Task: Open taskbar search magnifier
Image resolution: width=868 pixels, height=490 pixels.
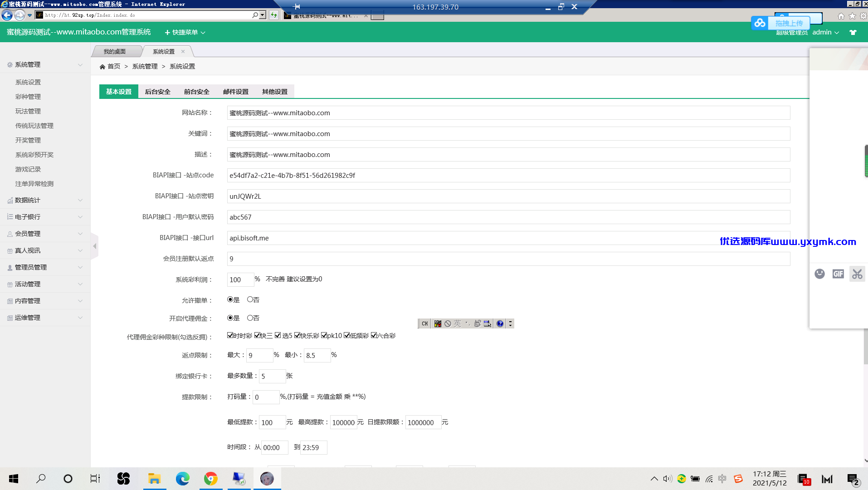Action: point(41,479)
